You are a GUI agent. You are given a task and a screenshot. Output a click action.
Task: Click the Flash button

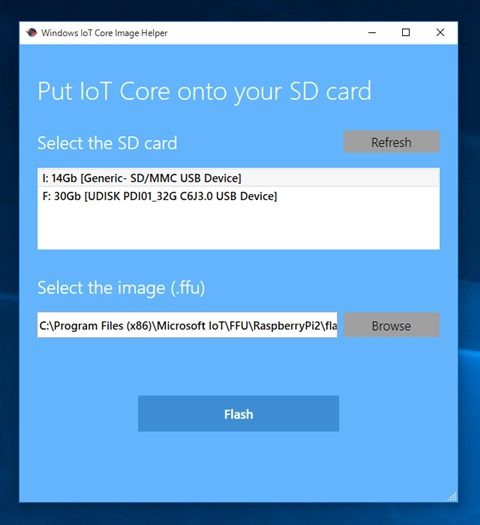point(238,414)
